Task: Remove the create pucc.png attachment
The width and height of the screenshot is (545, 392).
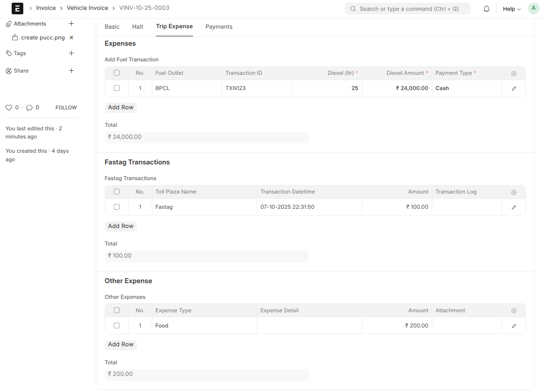Action: point(71,38)
